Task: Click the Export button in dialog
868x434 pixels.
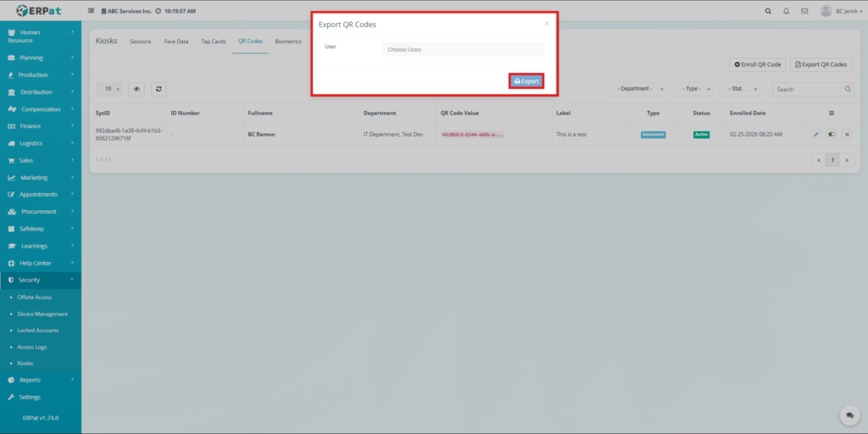Action: [x=526, y=81]
